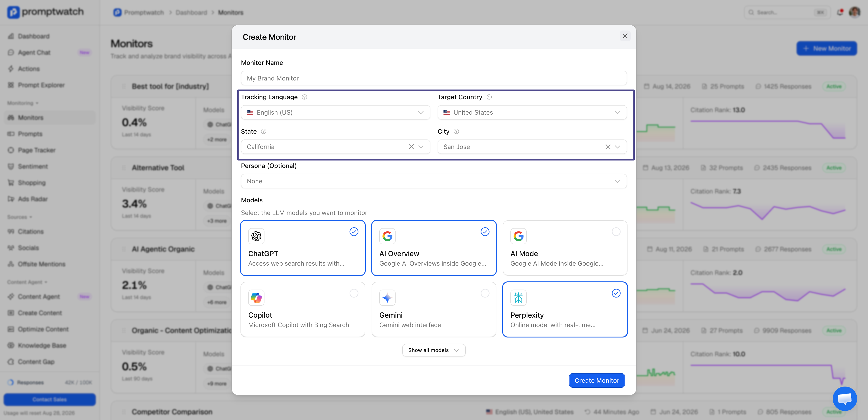This screenshot has width=868, height=420.
Task: Open Monitors in the sidebar
Action: tap(50, 118)
